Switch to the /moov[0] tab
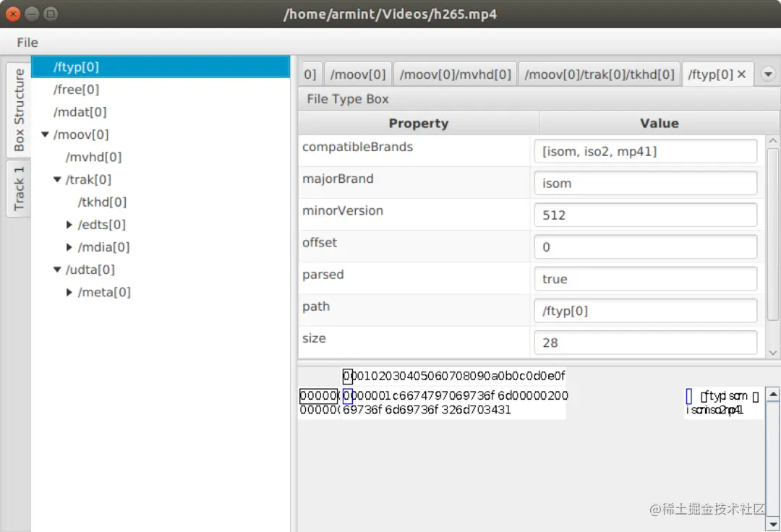781x532 pixels. coord(358,74)
